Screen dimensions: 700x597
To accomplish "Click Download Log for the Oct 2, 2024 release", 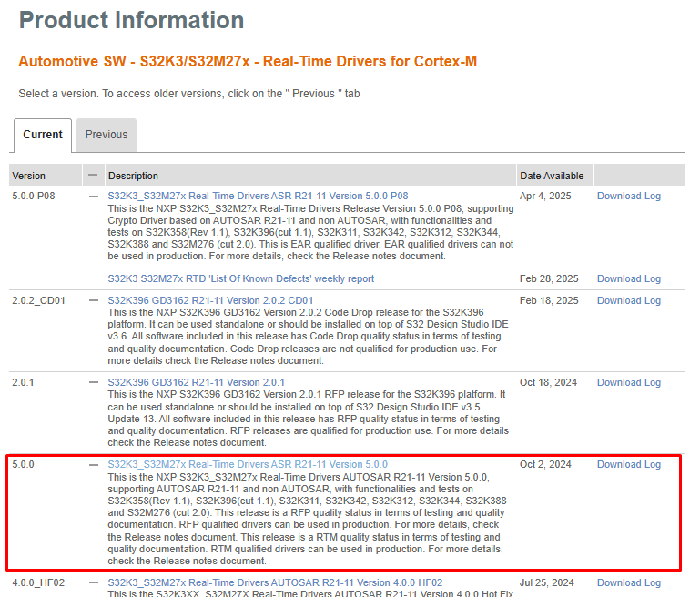I will (x=628, y=464).
